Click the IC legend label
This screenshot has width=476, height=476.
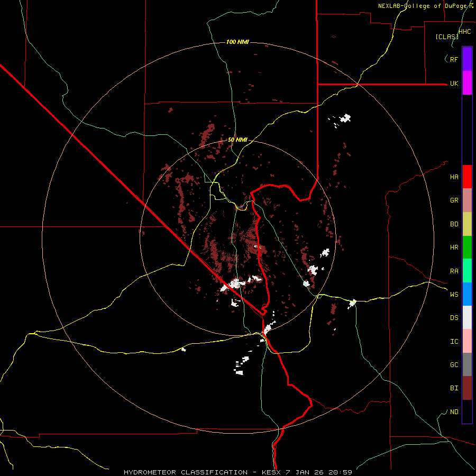(x=454, y=342)
